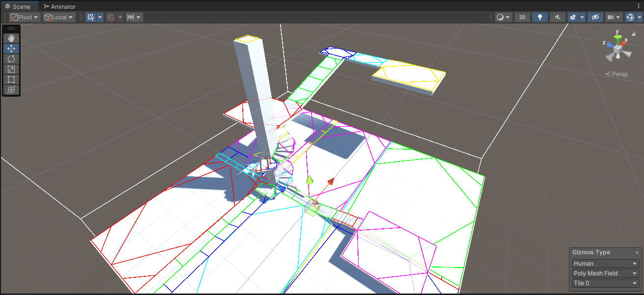Image resolution: width=644 pixels, height=295 pixels.
Task: Open the shading draw mode dropdown
Action: tap(503, 17)
